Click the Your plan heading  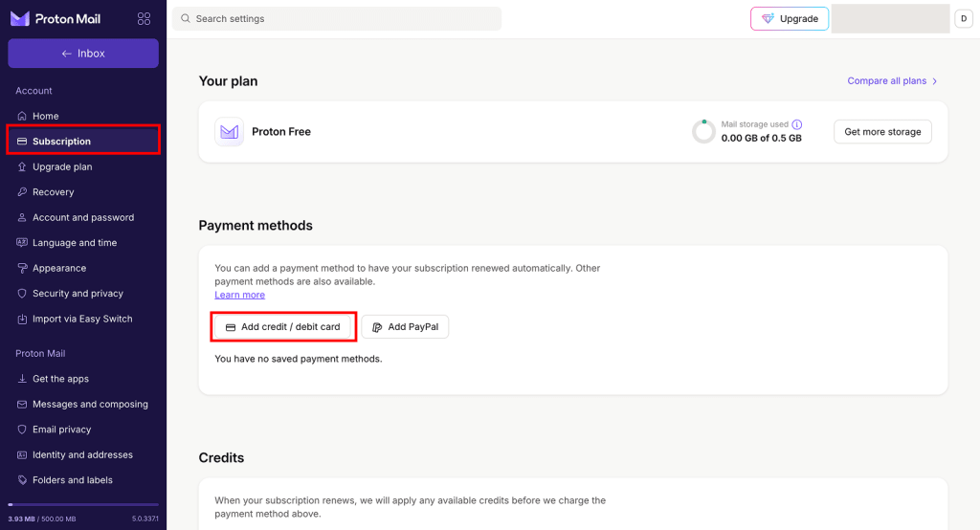tap(228, 81)
